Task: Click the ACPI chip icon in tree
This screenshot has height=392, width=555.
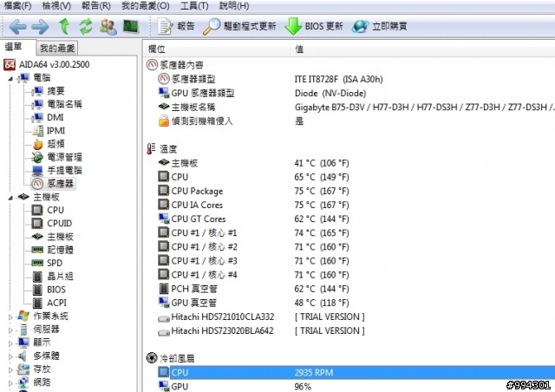Action: (37, 303)
